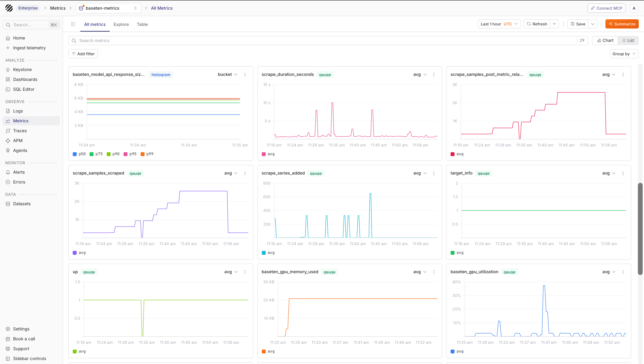
Task: Click Add filter button
Action: point(83,54)
